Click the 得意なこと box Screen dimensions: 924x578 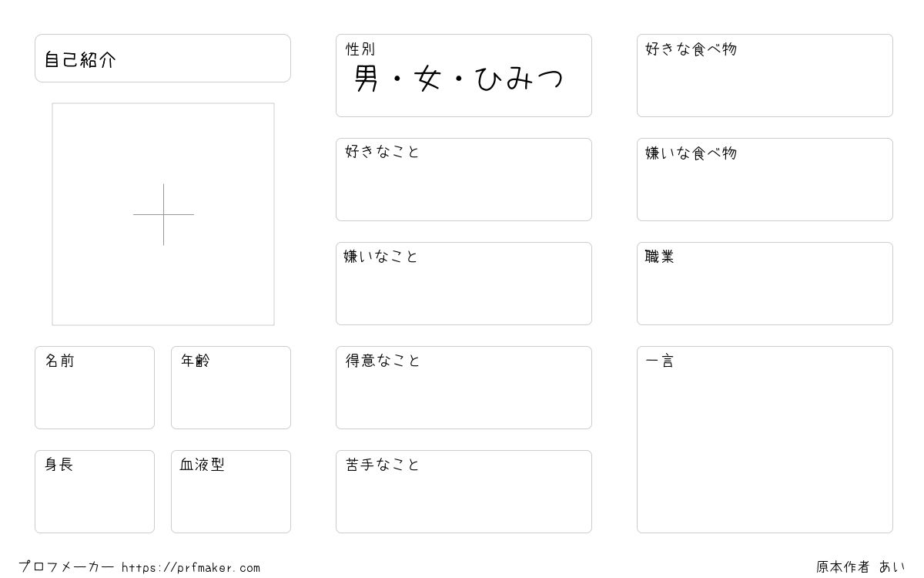point(464,388)
